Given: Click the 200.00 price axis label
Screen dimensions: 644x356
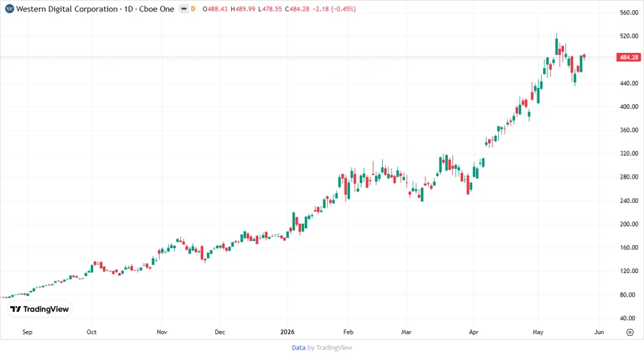Looking at the screenshot, I should tap(629, 224).
